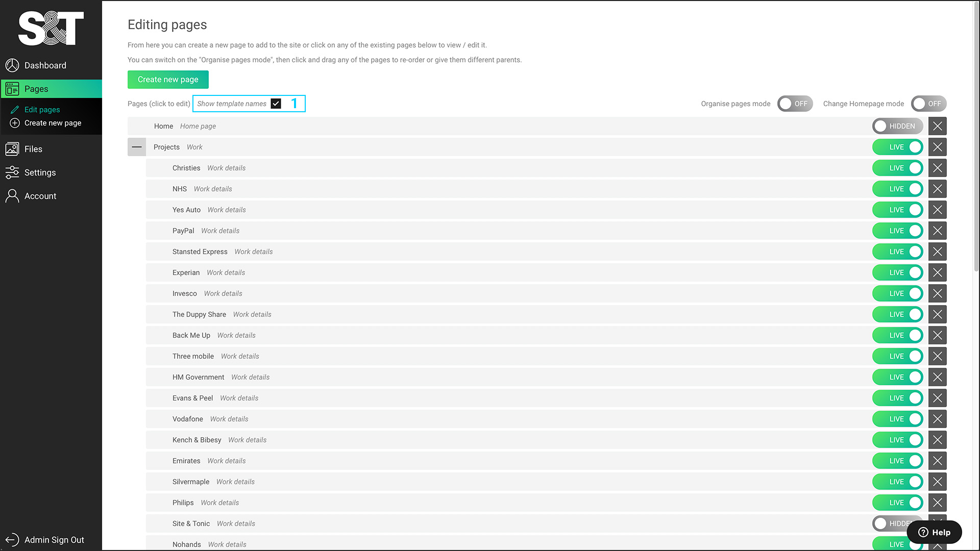980x551 pixels.
Task: Open Create new page menu item
Action: click(53, 122)
